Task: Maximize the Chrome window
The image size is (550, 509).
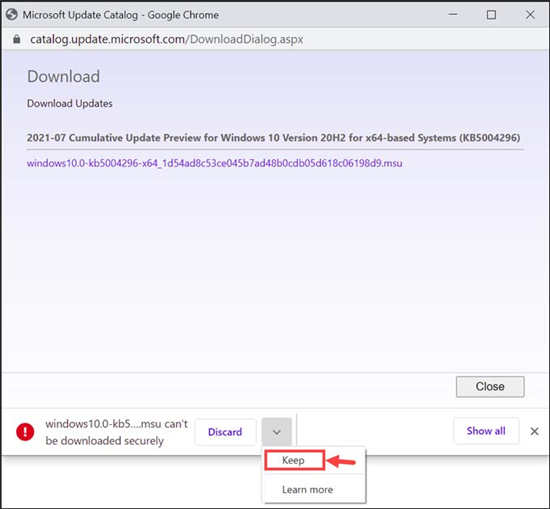Action: 491,15
